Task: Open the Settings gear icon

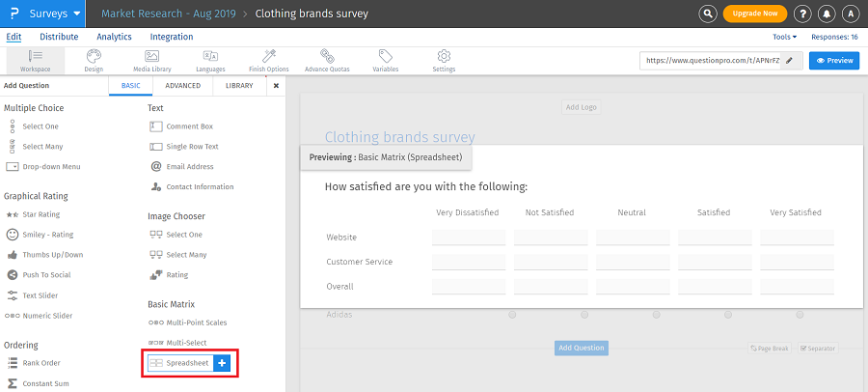Action: (x=444, y=60)
